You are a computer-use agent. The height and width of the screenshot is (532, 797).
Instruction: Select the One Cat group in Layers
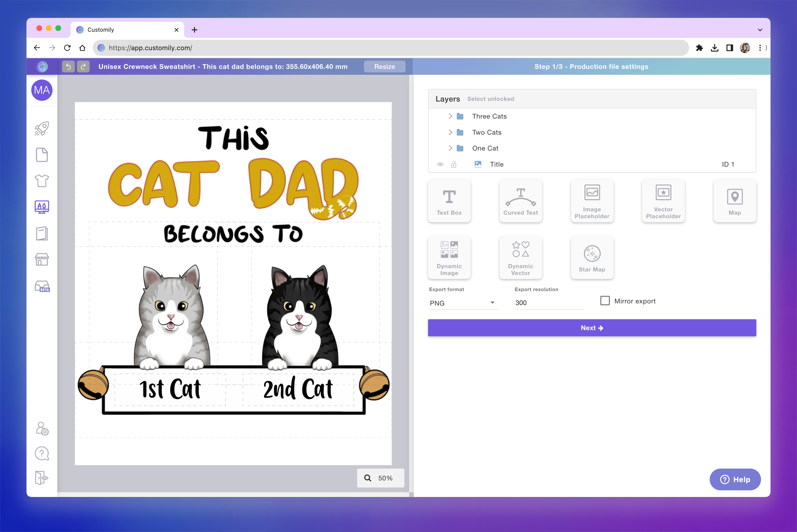[485, 148]
